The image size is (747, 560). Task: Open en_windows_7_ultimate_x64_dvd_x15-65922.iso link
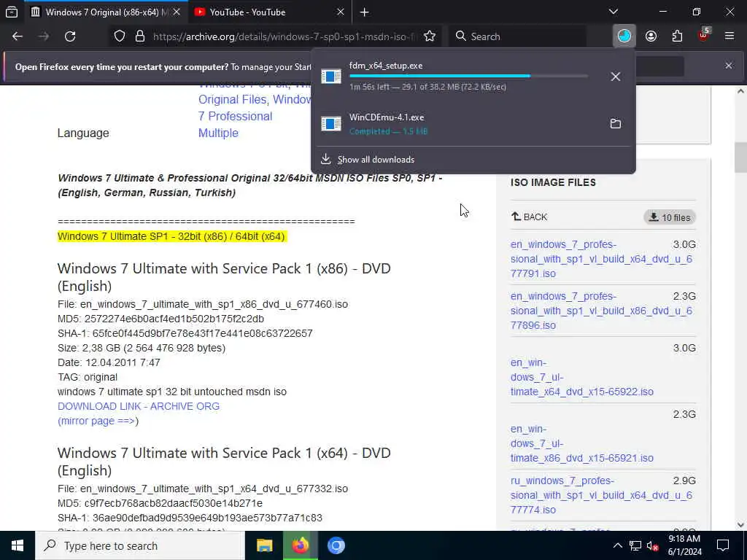pyautogui.click(x=581, y=377)
